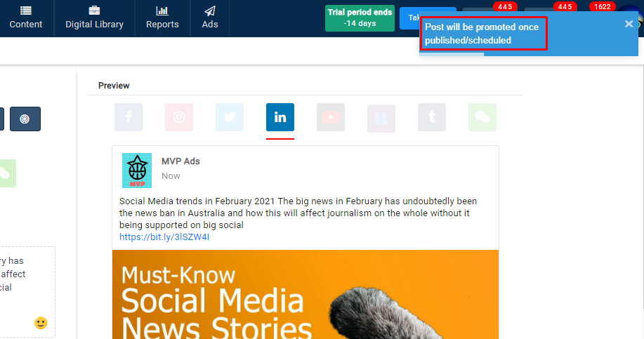Select the LinkedIn preview icon
This screenshot has width=644, height=339.
coord(280,117)
